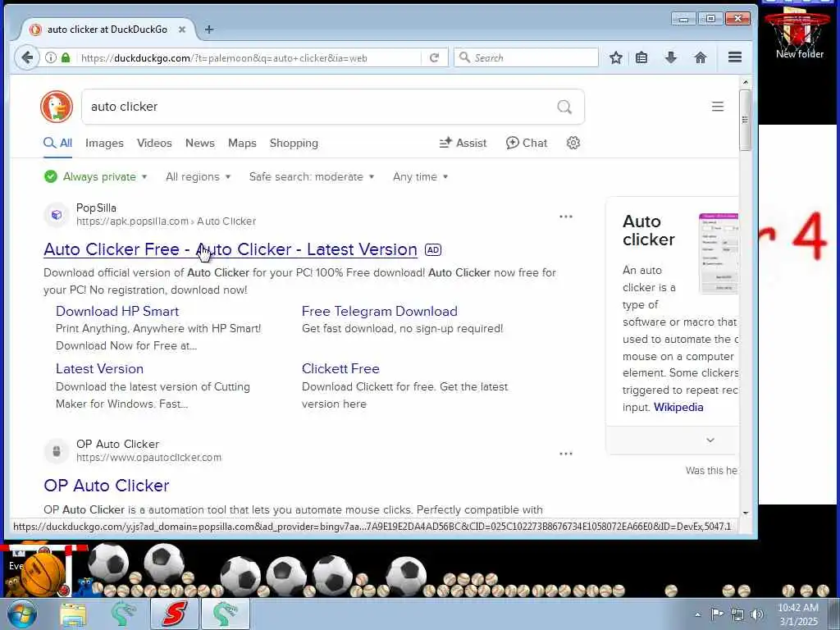Select the All search tab
This screenshot has width=840, height=630.
pos(58,143)
